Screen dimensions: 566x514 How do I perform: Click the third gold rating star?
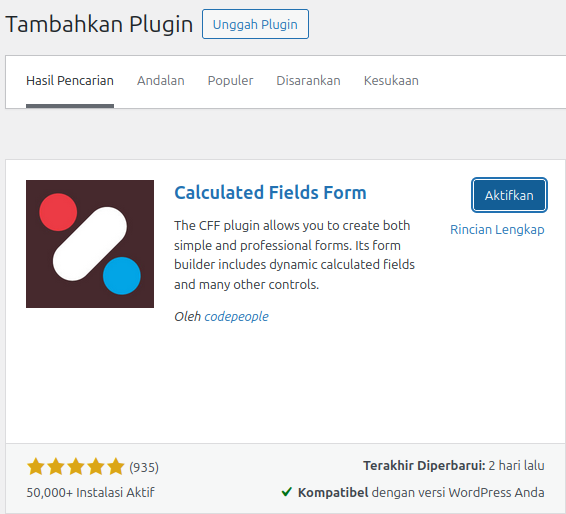[76, 466]
